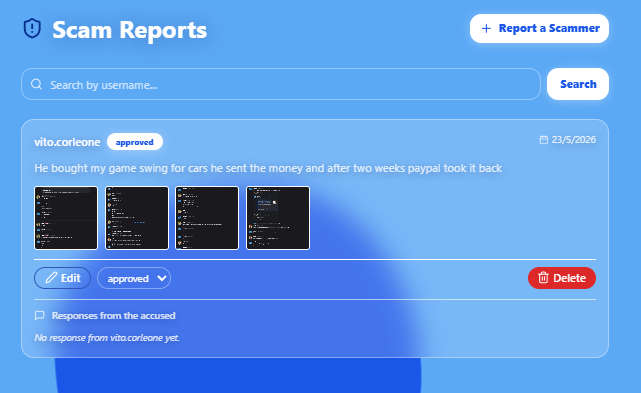
Task: Click the Responses from the accused heading
Action: click(113, 316)
